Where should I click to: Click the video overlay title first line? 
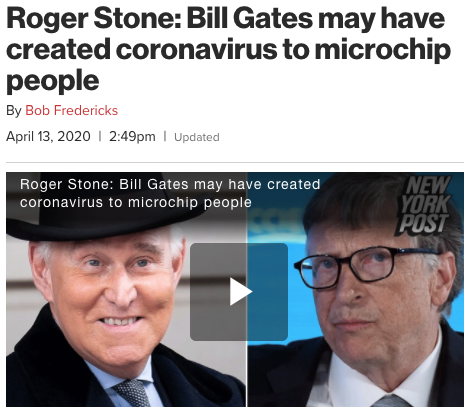click(x=170, y=184)
